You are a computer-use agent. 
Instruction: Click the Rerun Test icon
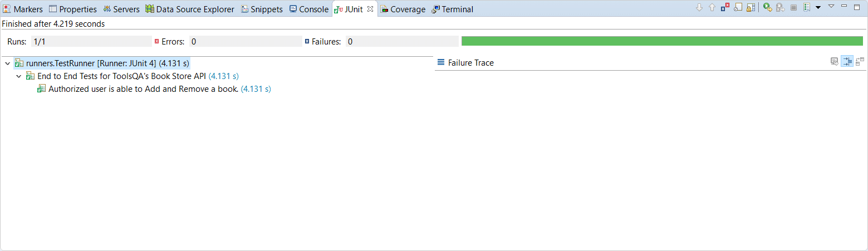tap(767, 8)
